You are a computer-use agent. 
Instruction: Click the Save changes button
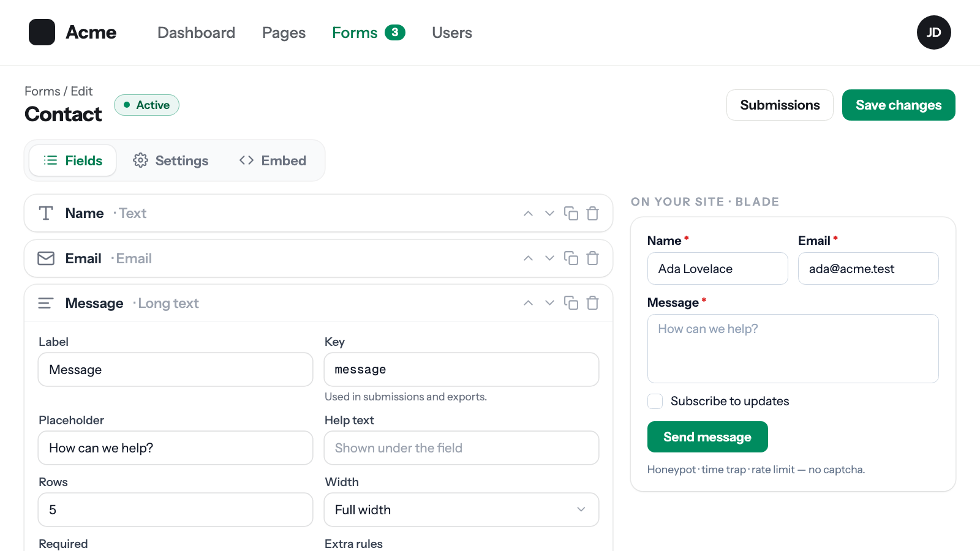tap(899, 105)
